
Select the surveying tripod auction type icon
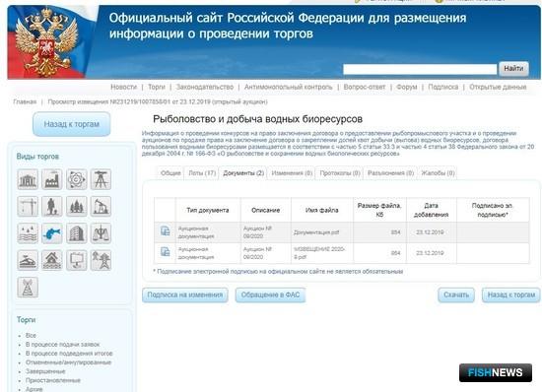click(101, 179)
